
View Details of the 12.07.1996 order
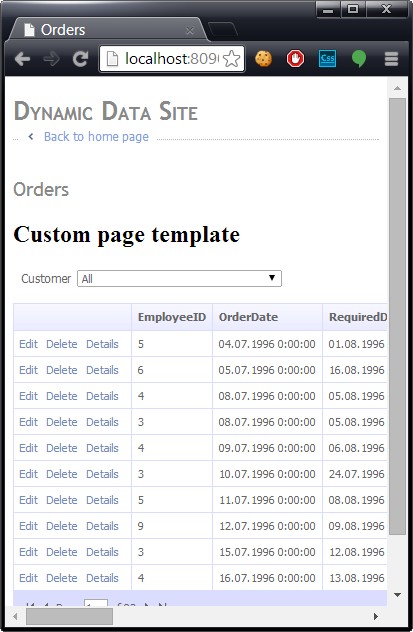(x=102, y=526)
